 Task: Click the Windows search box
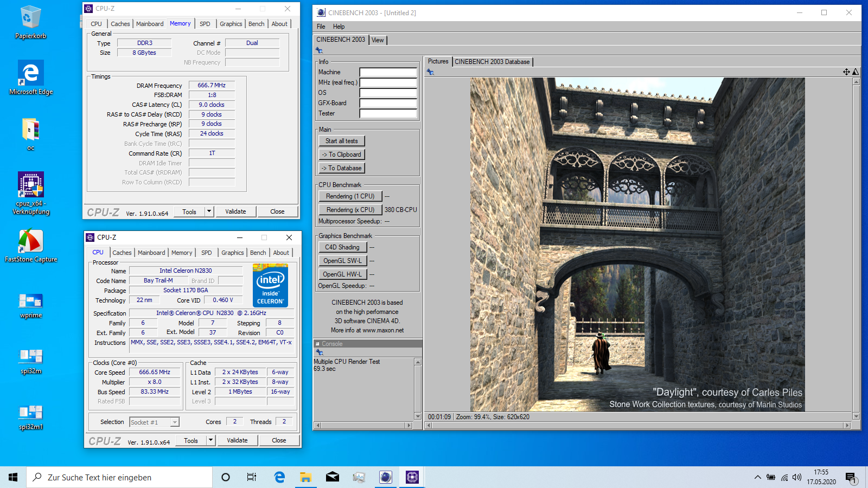pos(119,477)
